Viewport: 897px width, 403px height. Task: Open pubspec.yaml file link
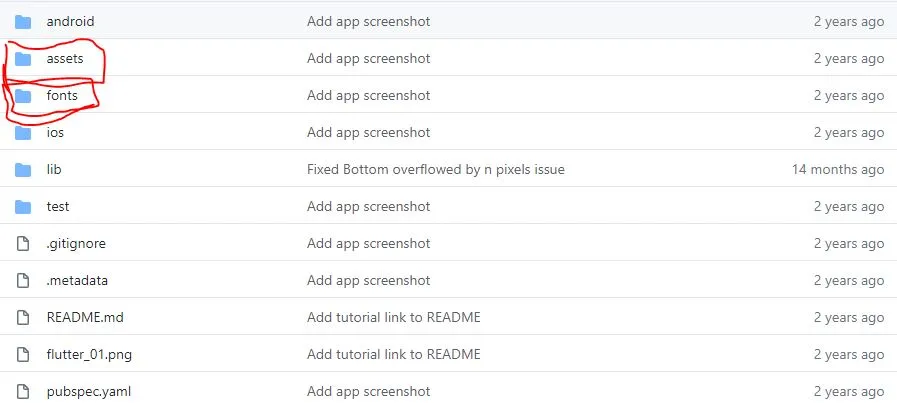coord(87,391)
